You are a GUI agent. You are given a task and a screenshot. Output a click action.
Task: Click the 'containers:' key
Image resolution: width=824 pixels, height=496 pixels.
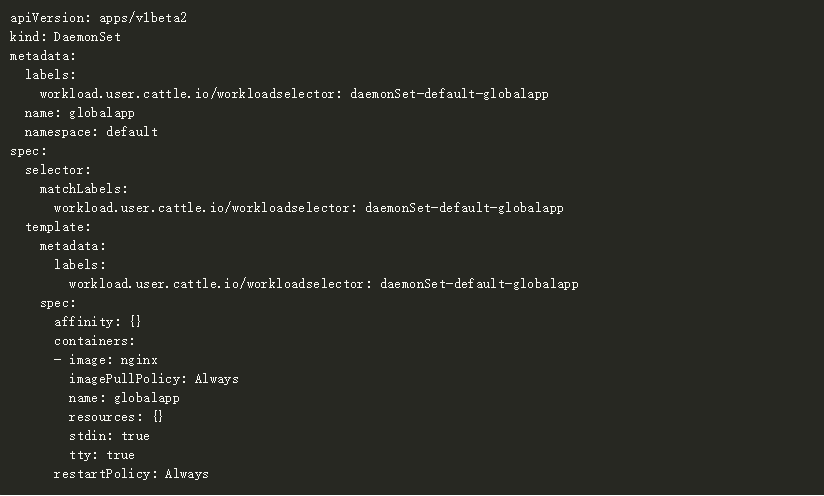point(95,341)
